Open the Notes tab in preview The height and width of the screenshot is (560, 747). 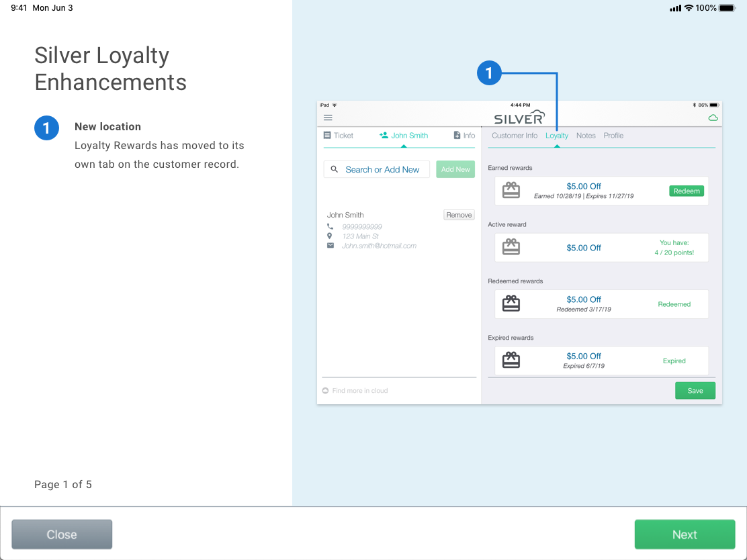[x=586, y=136]
